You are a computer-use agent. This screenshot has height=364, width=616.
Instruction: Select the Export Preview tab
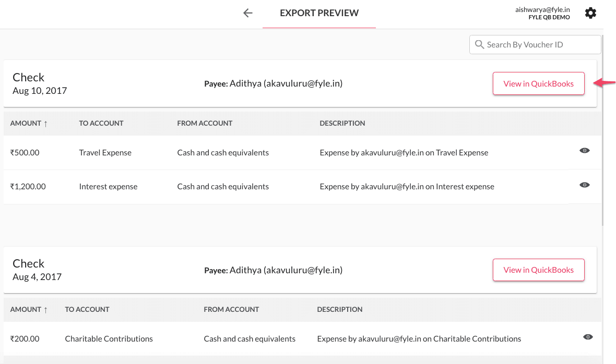319,13
